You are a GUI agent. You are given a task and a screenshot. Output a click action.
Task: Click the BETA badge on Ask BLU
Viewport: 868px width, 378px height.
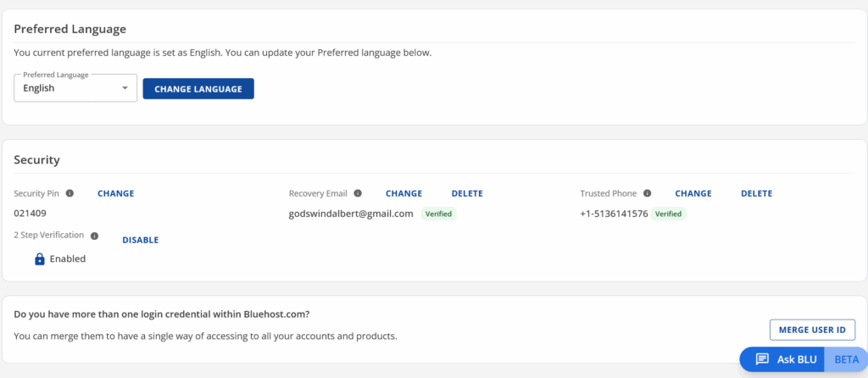pos(847,359)
